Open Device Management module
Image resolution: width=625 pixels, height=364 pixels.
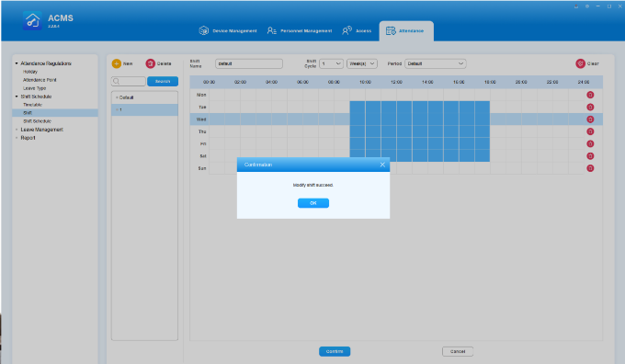tap(228, 30)
